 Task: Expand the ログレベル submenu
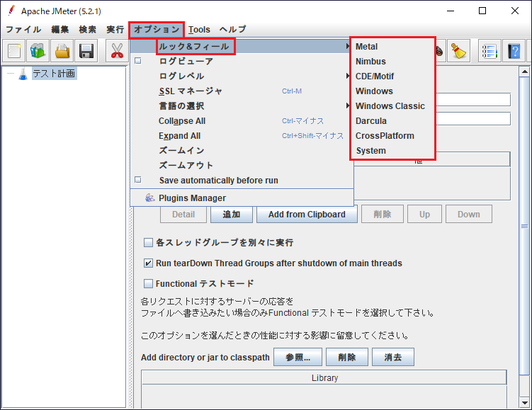tap(240, 76)
